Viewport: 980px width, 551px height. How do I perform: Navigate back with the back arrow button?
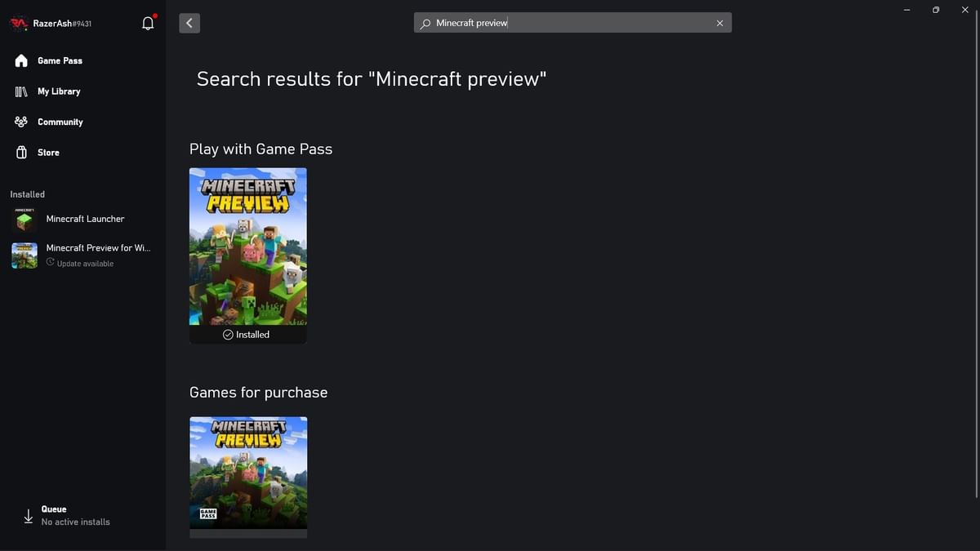point(189,22)
